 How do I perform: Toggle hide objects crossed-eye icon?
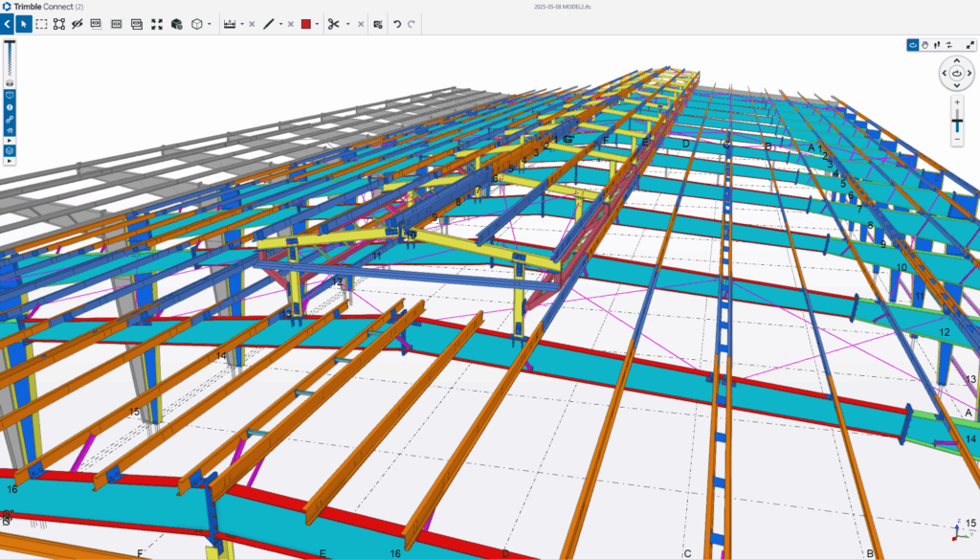coord(78,24)
